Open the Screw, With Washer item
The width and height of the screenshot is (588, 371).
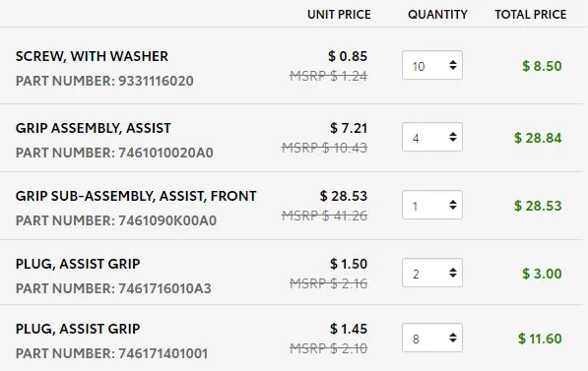[92, 56]
